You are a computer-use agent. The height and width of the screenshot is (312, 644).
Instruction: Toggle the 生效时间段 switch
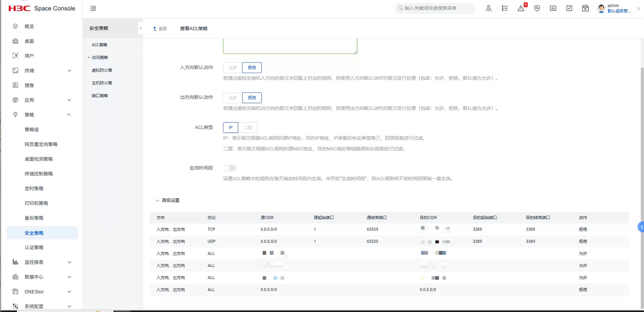pyautogui.click(x=230, y=168)
